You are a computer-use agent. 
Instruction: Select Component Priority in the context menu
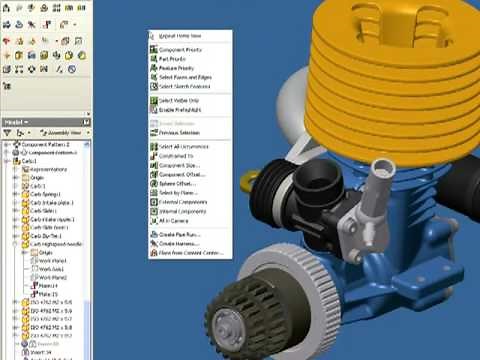190,50
